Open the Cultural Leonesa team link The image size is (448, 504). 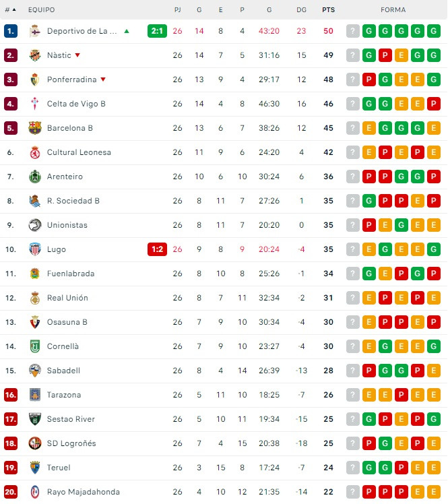click(x=79, y=152)
